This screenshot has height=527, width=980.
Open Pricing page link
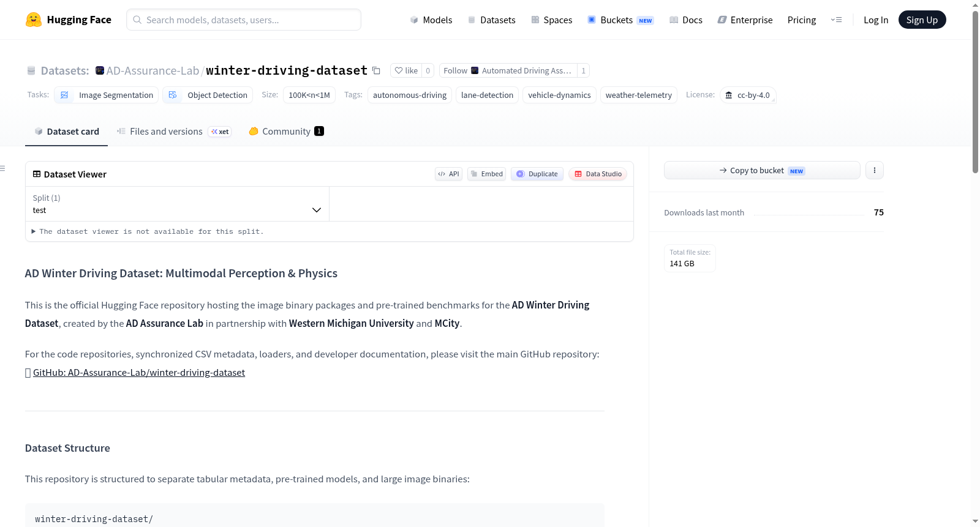802,20
